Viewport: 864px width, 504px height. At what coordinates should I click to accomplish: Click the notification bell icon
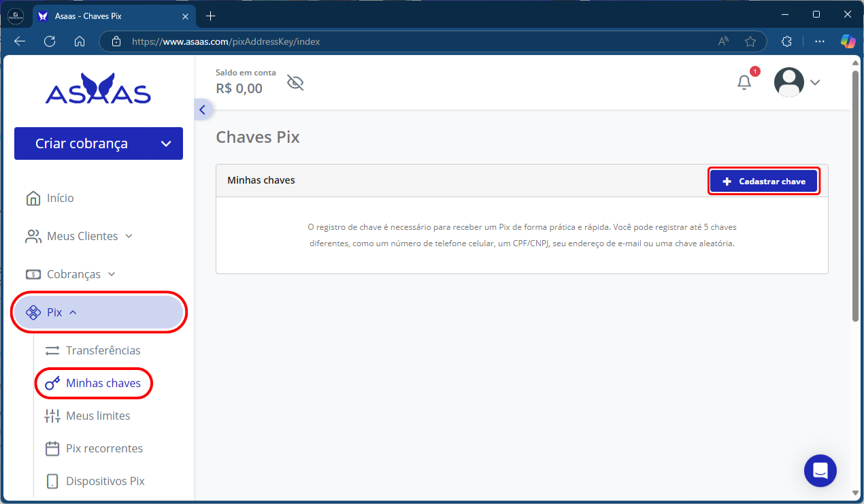pyautogui.click(x=744, y=82)
